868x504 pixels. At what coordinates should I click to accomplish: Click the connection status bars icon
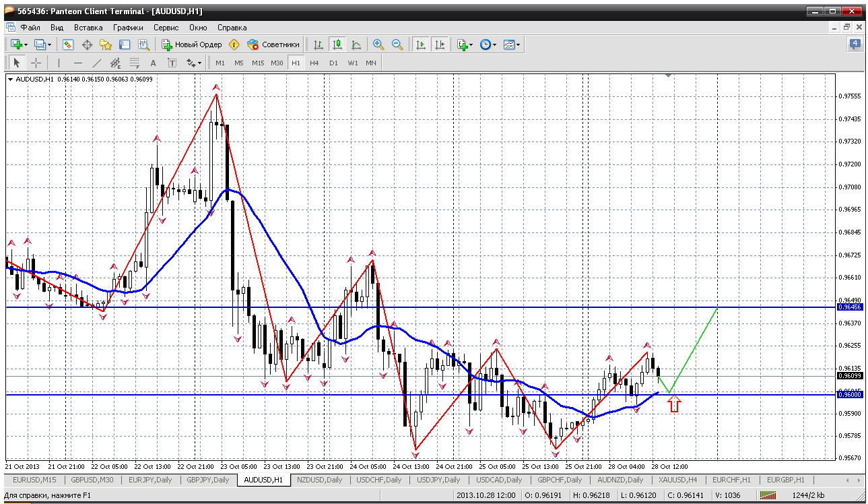(x=768, y=496)
